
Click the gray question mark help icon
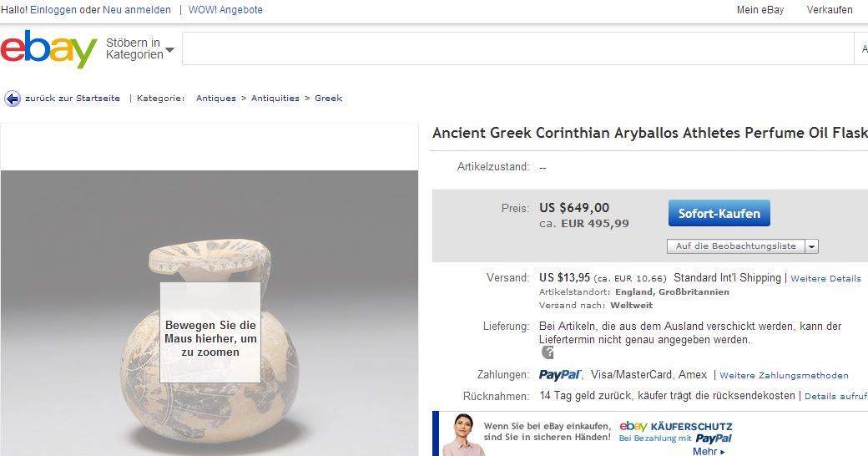(548, 352)
